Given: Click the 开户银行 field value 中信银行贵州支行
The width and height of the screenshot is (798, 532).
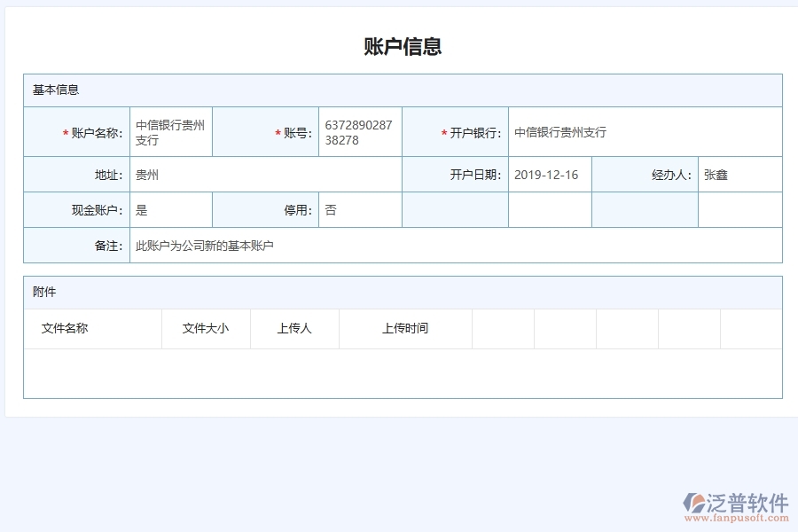Looking at the screenshot, I should (x=560, y=132).
